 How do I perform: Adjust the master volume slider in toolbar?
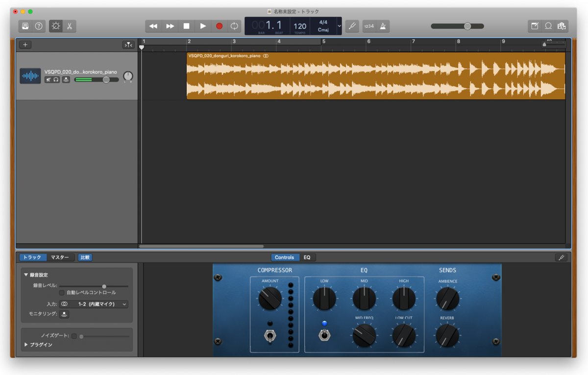457,26
